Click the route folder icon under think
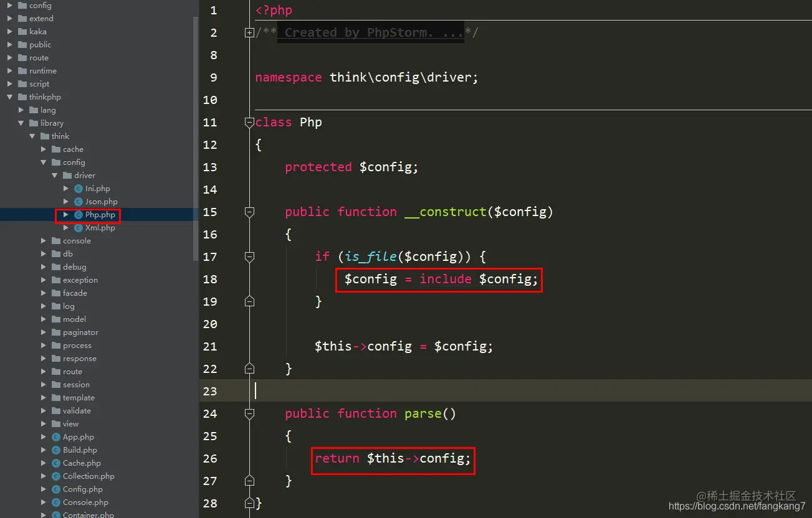Viewport: 812px width, 518px height. pyautogui.click(x=55, y=372)
